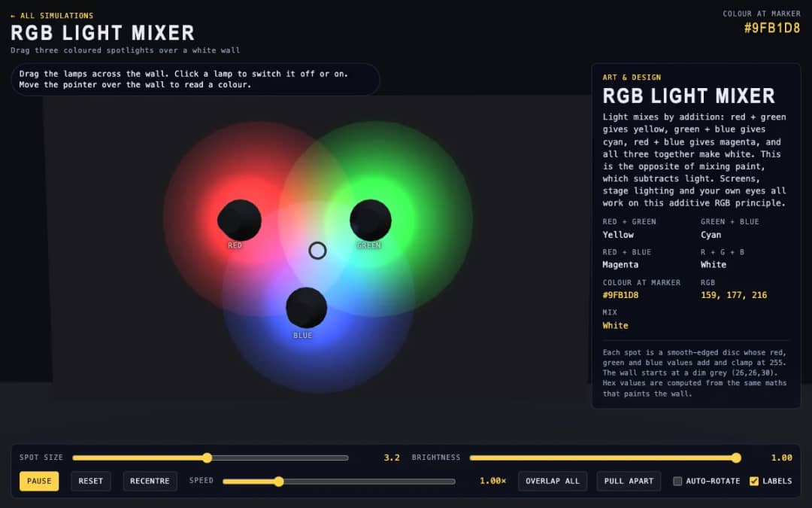Click the brightness value 1.00
Viewport: 812px width, 508px height.
781,458
